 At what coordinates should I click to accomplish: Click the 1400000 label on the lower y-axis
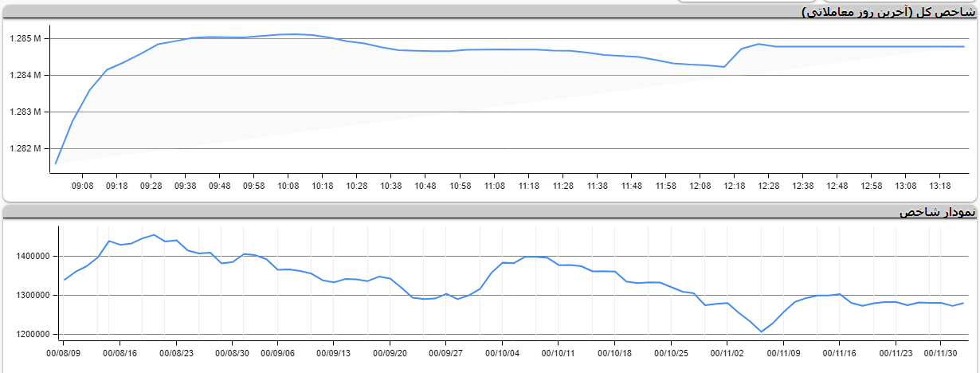32,257
